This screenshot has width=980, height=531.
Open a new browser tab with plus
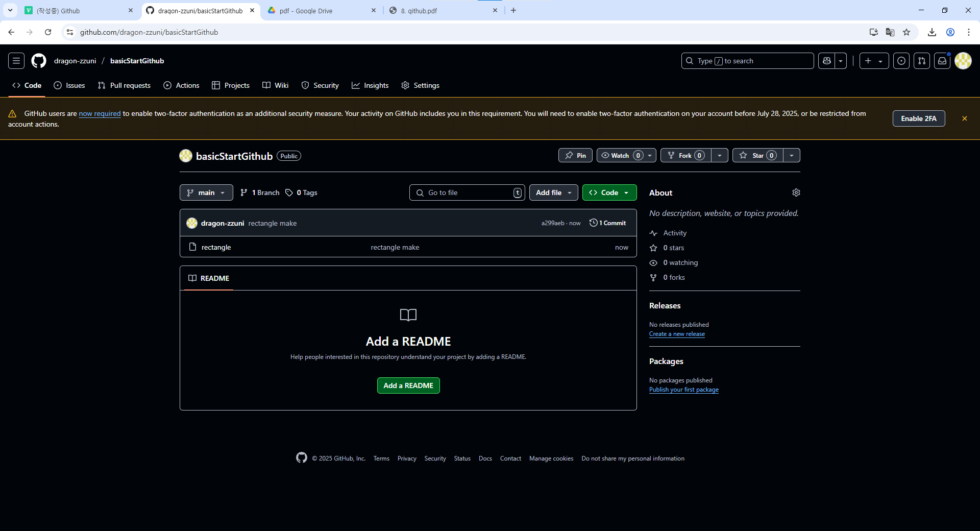point(513,10)
